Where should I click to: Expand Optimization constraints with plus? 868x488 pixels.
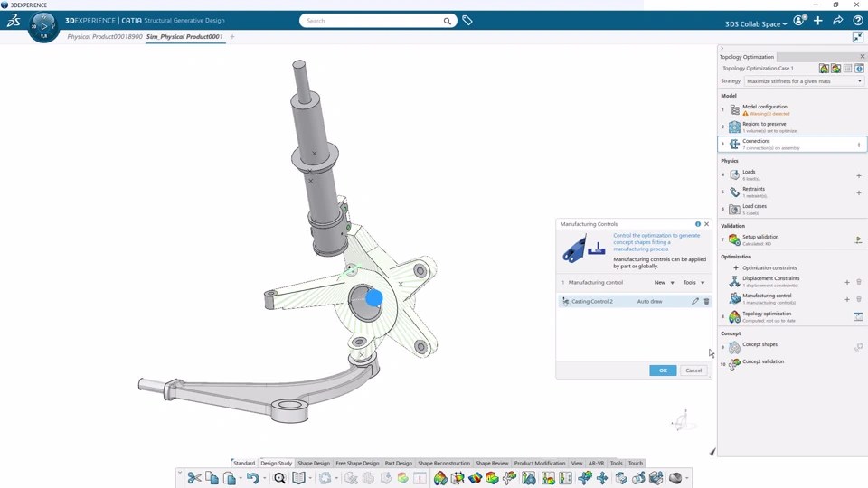point(736,267)
